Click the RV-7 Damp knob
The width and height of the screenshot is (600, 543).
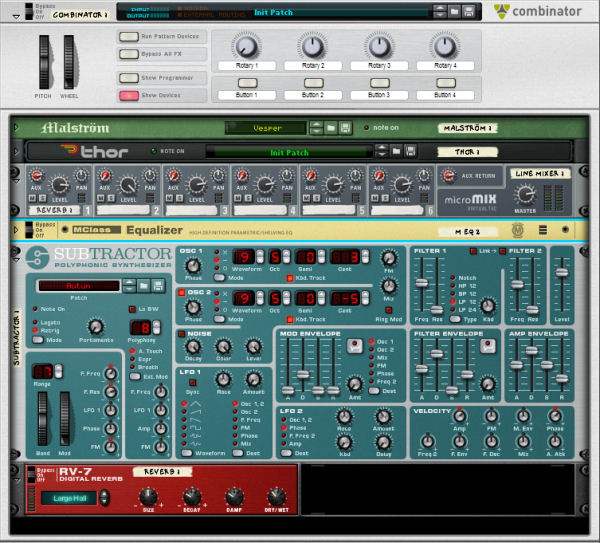point(234,496)
